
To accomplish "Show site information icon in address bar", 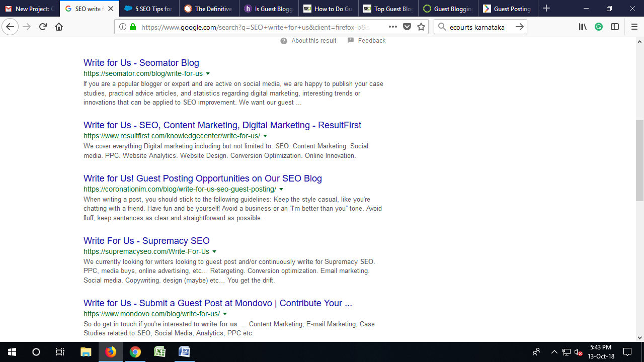I will pyautogui.click(x=123, y=27).
